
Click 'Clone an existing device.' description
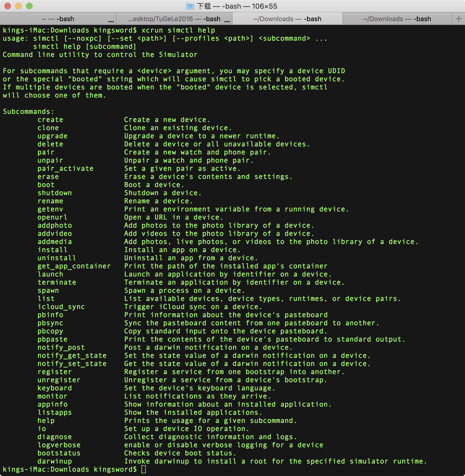pos(178,128)
